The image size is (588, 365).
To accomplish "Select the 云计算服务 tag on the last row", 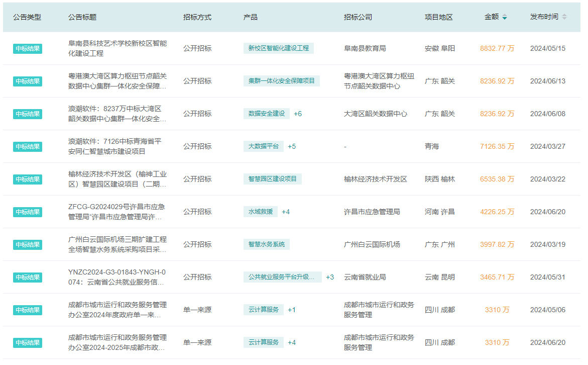I will pyautogui.click(x=264, y=342).
